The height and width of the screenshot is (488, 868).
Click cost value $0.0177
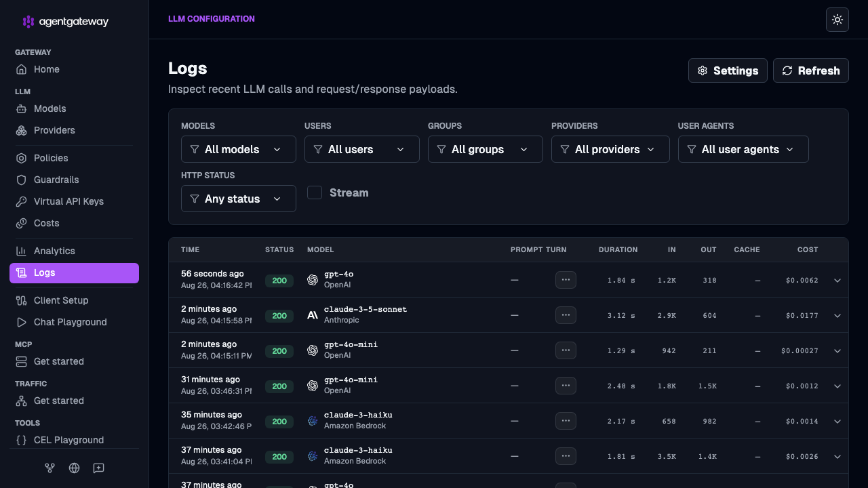802,316
